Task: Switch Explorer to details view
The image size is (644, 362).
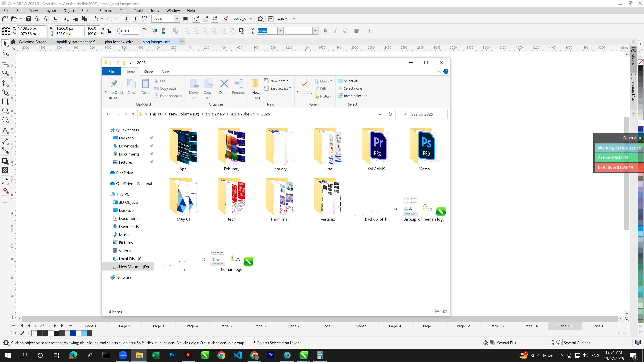Action: 437,312
